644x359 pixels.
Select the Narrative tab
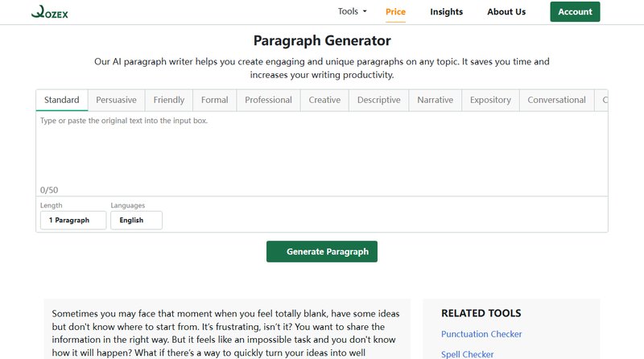(435, 100)
